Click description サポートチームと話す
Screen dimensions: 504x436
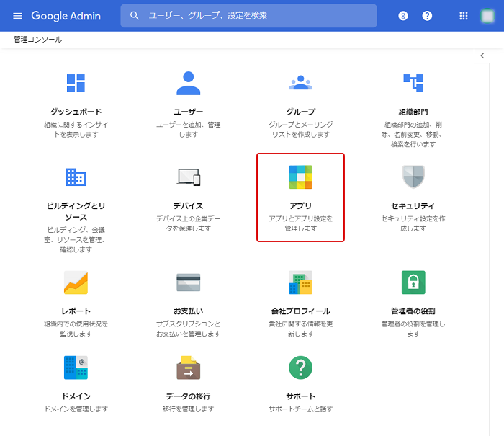click(300, 409)
